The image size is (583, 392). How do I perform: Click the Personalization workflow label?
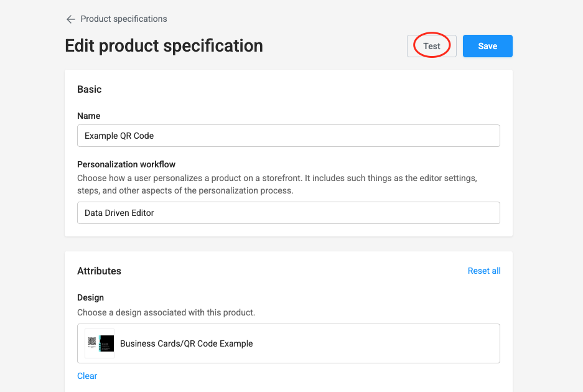coord(126,164)
